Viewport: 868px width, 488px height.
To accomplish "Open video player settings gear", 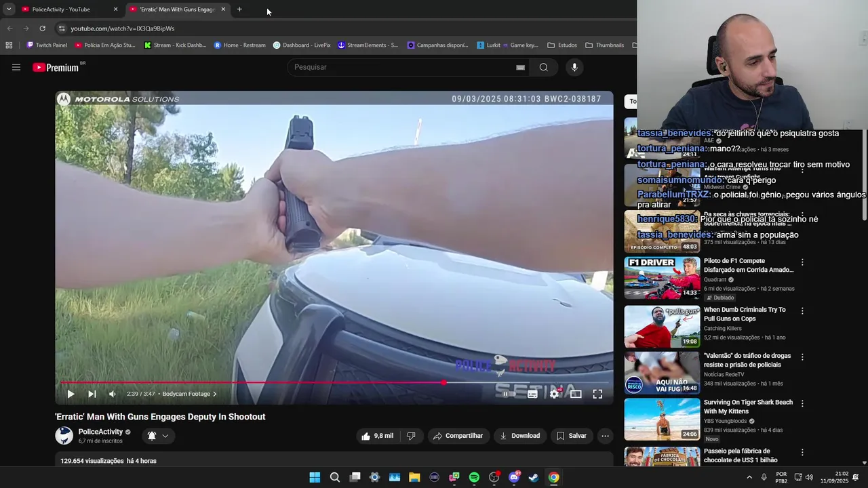I will (x=554, y=394).
